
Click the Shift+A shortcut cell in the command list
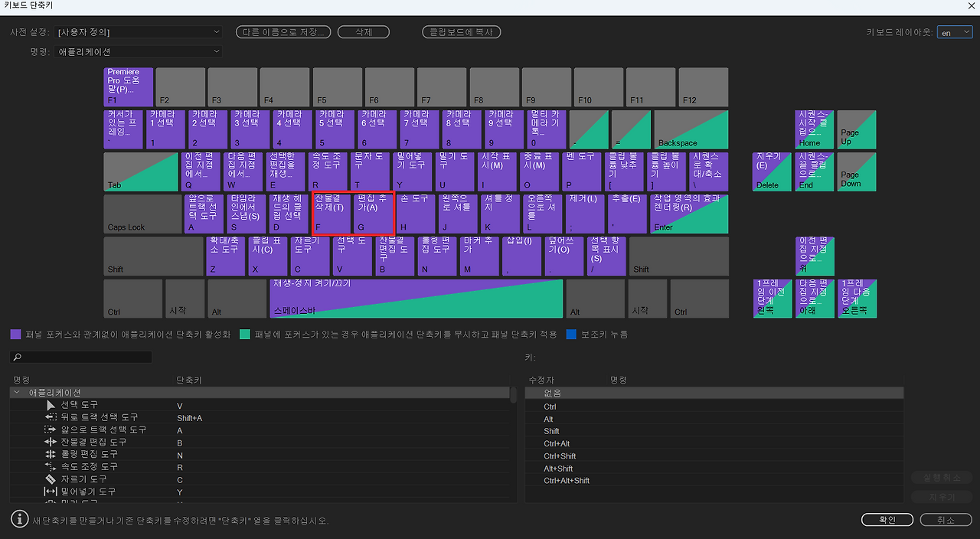pyautogui.click(x=189, y=418)
